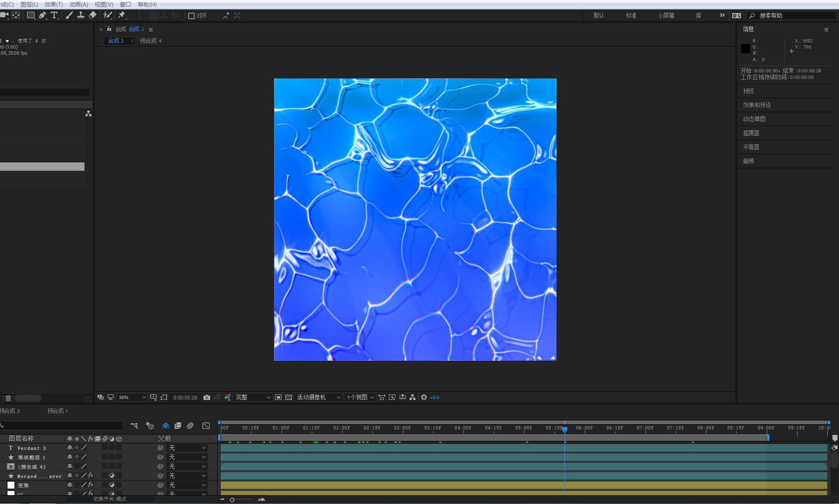Screen dimensions: 839x504
Task: Switch to the 小屏幕 workspace
Action: (x=666, y=15)
